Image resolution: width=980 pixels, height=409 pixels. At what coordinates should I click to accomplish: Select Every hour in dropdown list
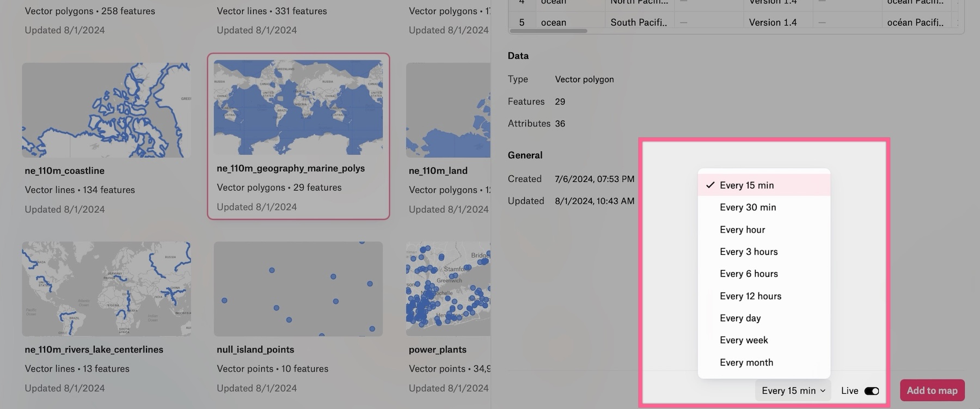pyautogui.click(x=764, y=230)
